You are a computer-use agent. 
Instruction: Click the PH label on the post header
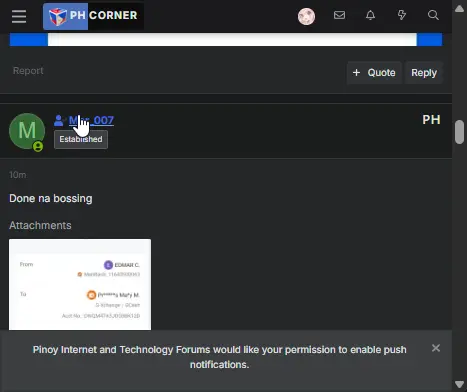[431, 120]
